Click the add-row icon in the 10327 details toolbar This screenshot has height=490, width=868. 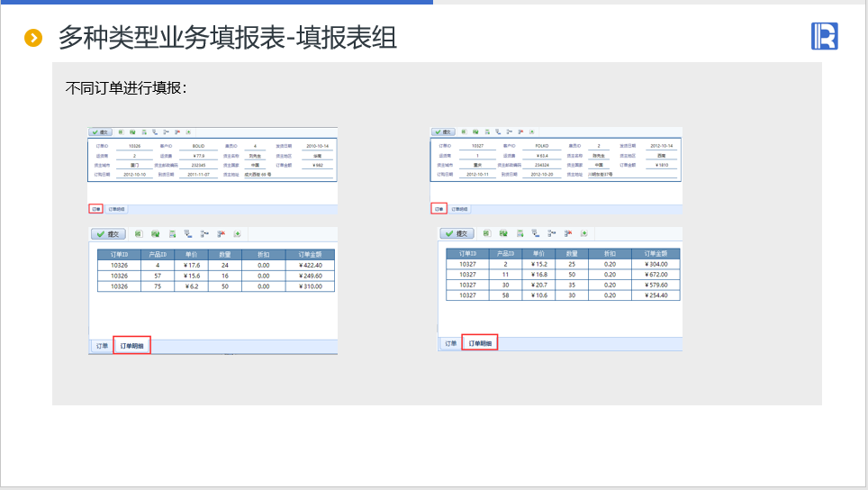click(536, 233)
